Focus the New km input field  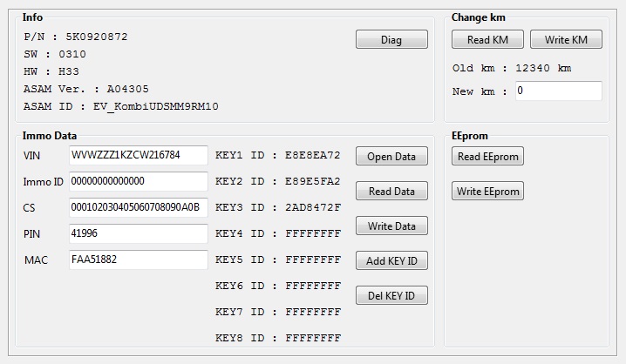click(558, 91)
